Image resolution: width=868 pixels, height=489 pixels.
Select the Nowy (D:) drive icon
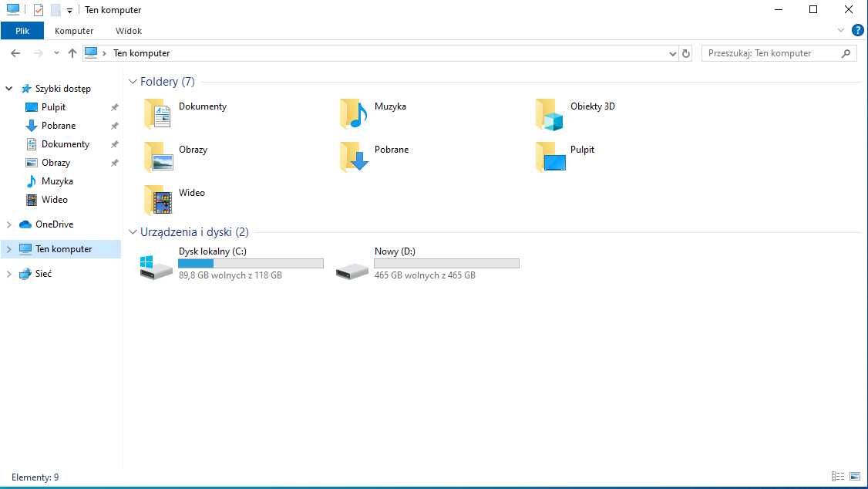352,271
